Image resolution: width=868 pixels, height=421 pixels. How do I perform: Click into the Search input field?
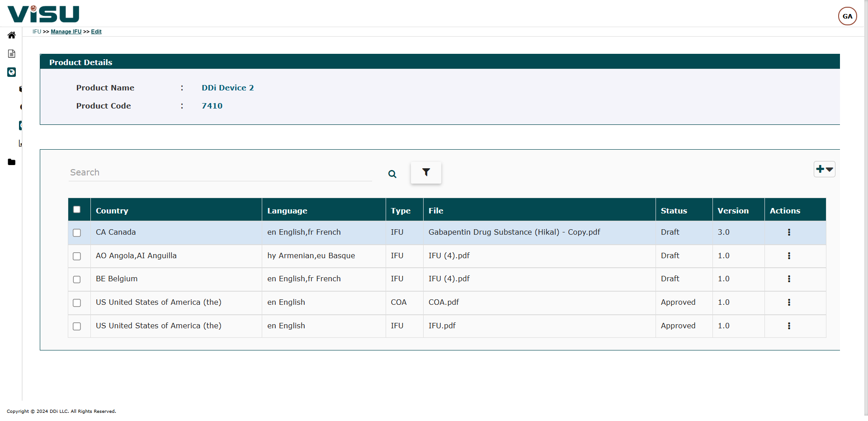[220, 172]
